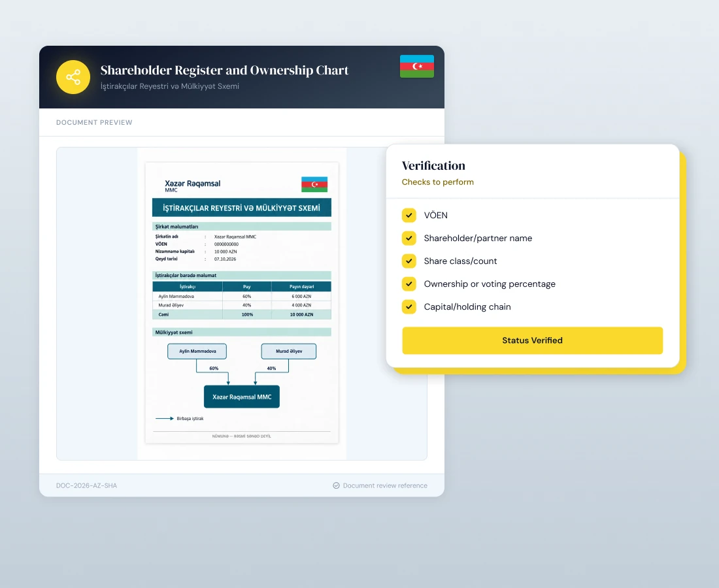Click the Şirkət məlumatları section header
The image size is (719, 588).
click(242, 227)
